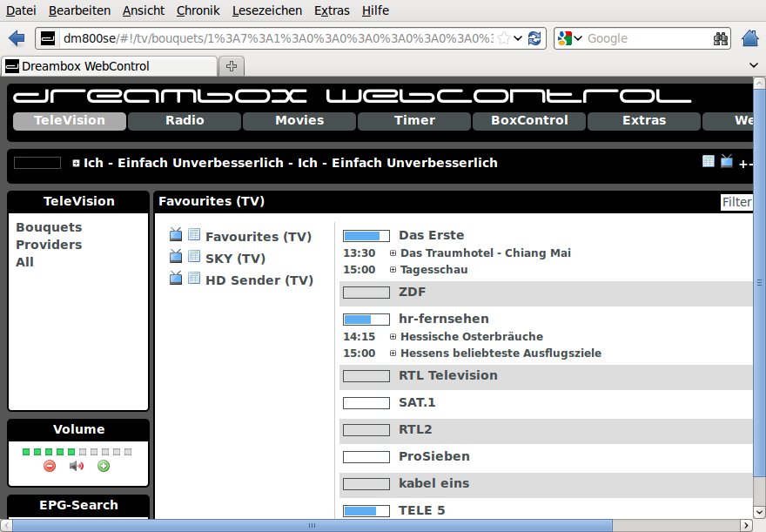This screenshot has width=766, height=532.
Task: Switch to the Movies navigation tab
Action: 299,121
